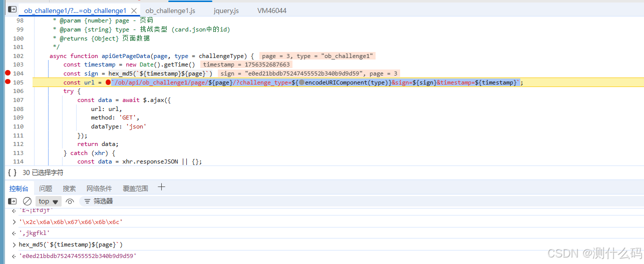Click console input hex_md5(`${timestamp}${page}`)
The image size is (644, 264).
[71, 244]
